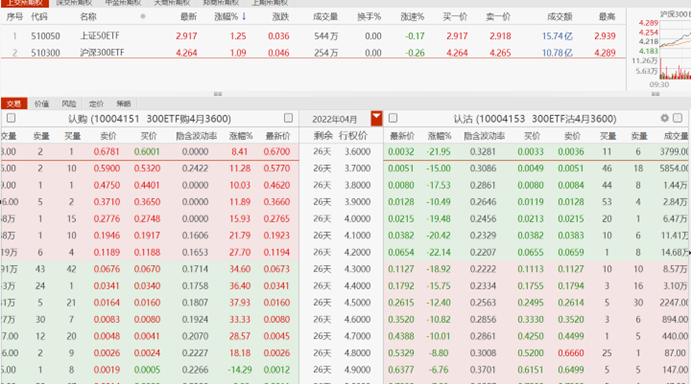Switch to the 交易 tab
691x384 pixels.
pos(14,104)
